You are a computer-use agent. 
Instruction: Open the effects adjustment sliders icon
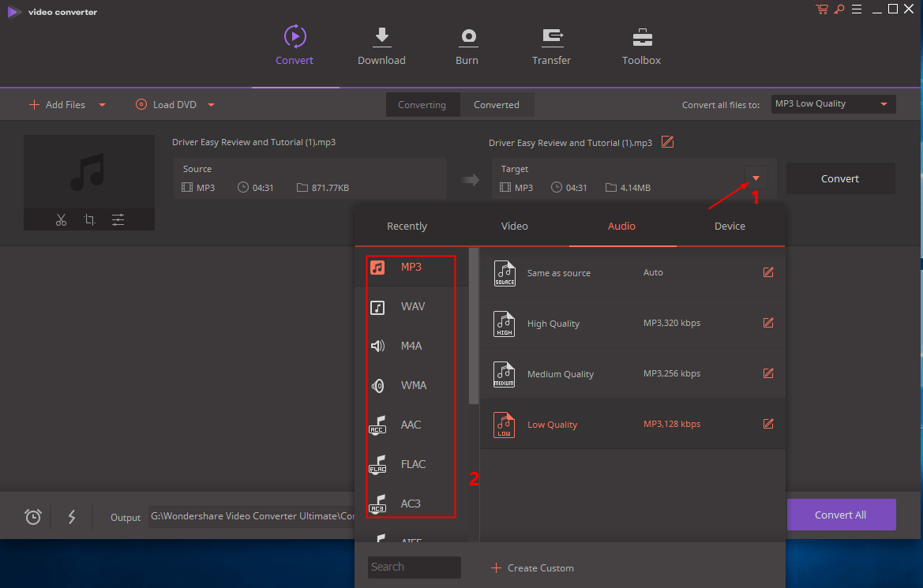[118, 219]
